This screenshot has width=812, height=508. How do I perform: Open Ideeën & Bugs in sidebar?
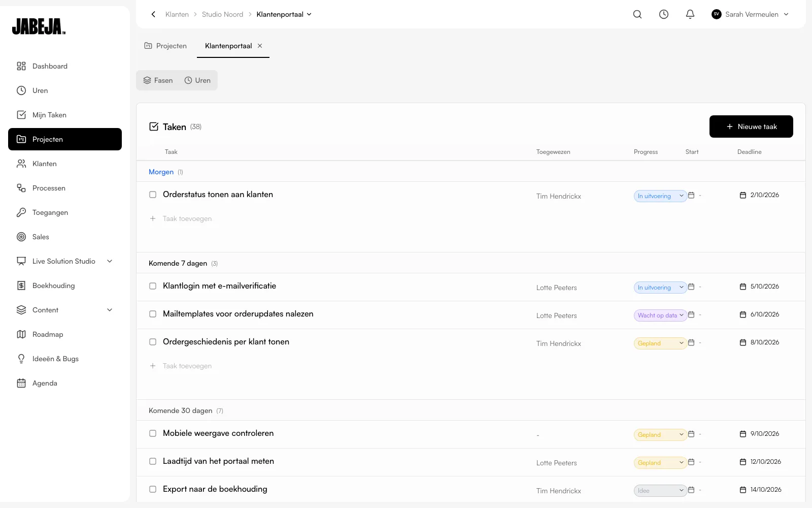click(65, 359)
